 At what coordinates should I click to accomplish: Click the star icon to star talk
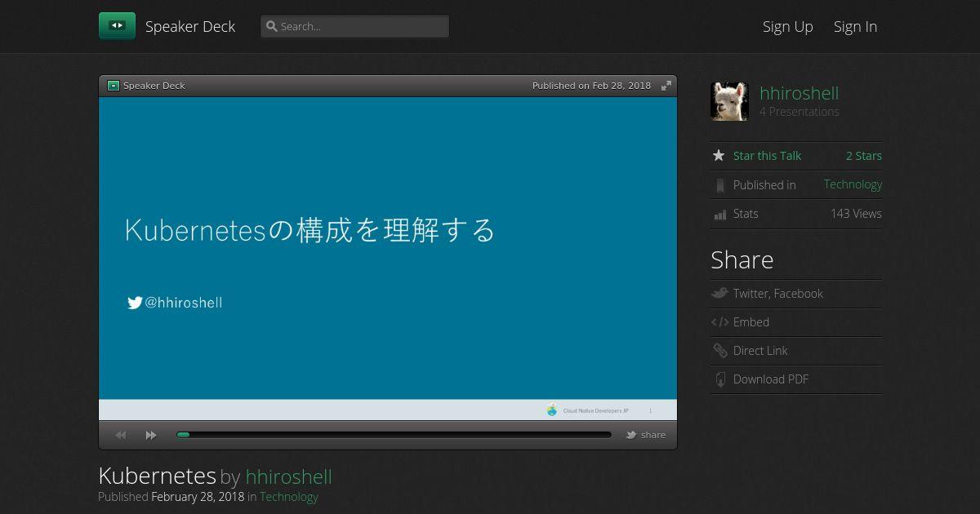(x=719, y=155)
